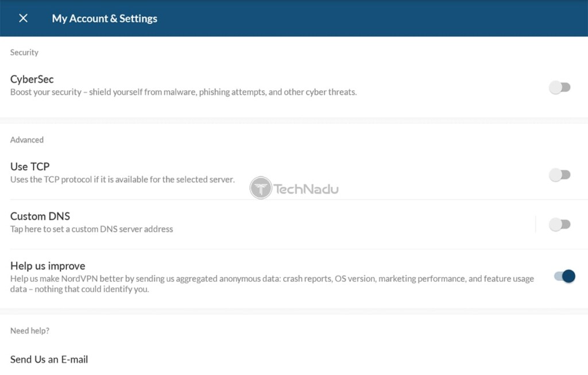Click 'Help us make NordVPN better' description
The image size is (588, 375).
272,284
